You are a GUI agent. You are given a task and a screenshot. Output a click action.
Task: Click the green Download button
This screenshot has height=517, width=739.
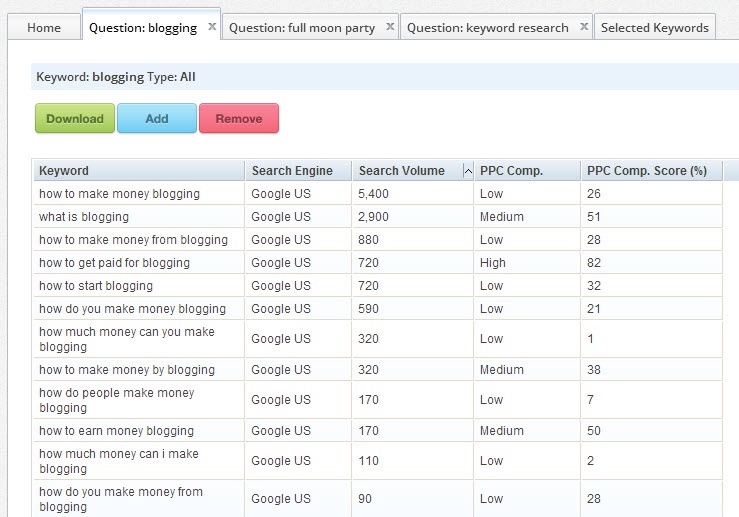pos(75,118)
